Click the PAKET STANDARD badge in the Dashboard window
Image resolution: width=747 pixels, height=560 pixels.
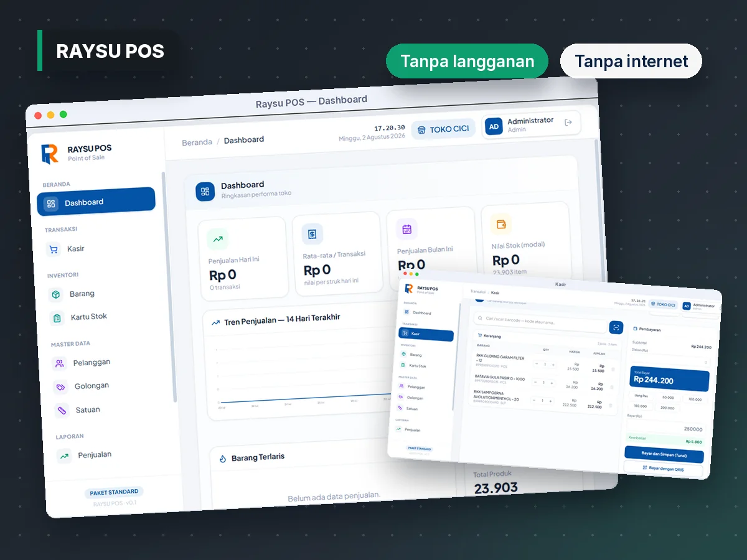click(114, 492)
